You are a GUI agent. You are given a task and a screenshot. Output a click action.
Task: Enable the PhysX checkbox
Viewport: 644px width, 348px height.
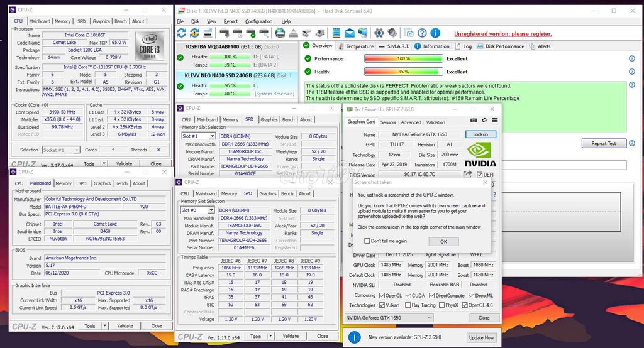tap(442, 305)
